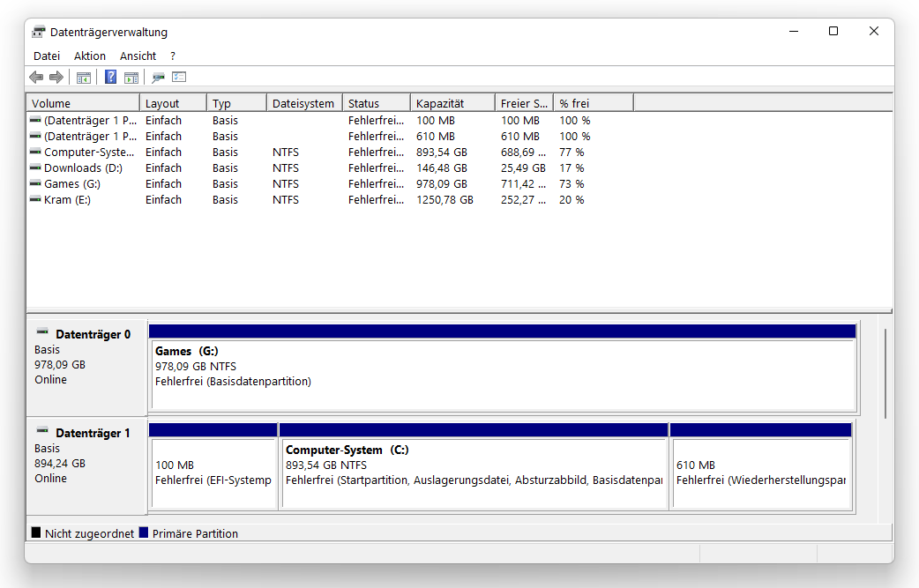Select the 610 MB recovery partition block

point(761,466)
